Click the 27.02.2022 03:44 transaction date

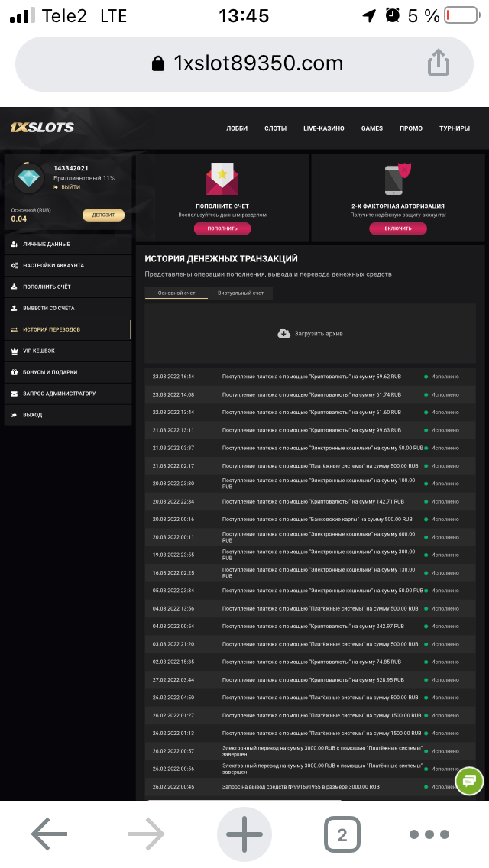pos(173,680)
